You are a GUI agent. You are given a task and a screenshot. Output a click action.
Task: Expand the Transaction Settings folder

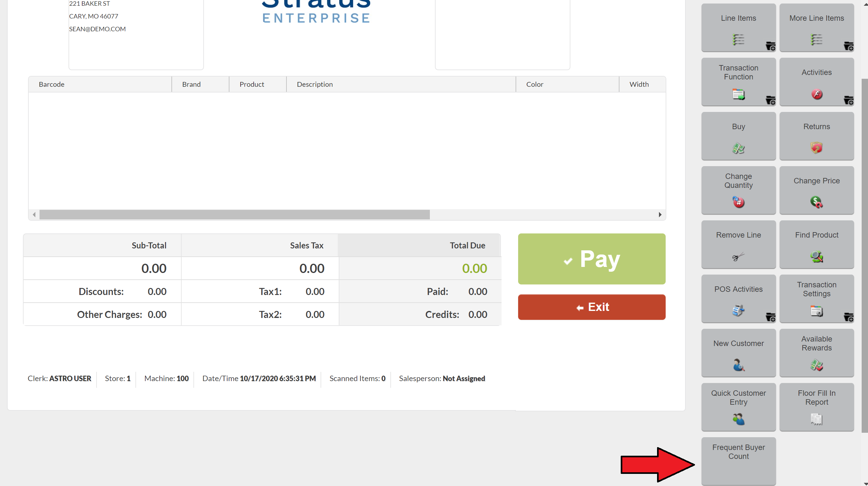click(x=816, y=299)
